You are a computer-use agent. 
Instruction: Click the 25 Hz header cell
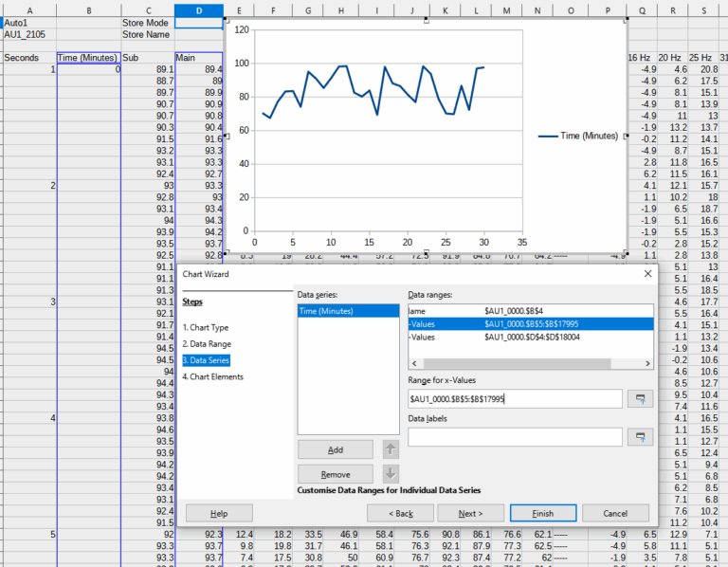click(703, 58)
